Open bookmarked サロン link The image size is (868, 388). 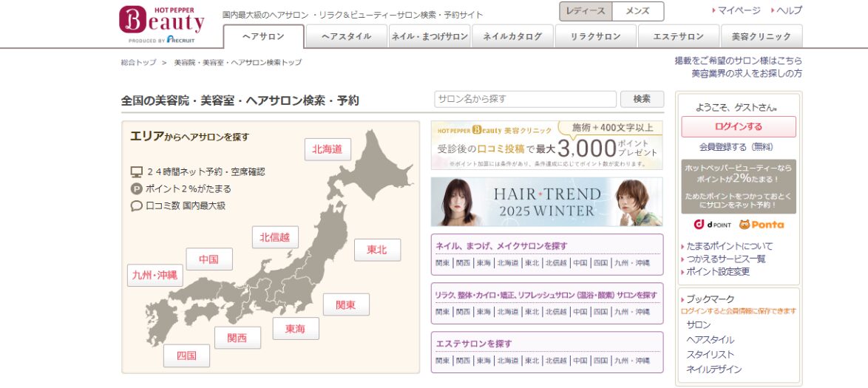pos(699,325)
